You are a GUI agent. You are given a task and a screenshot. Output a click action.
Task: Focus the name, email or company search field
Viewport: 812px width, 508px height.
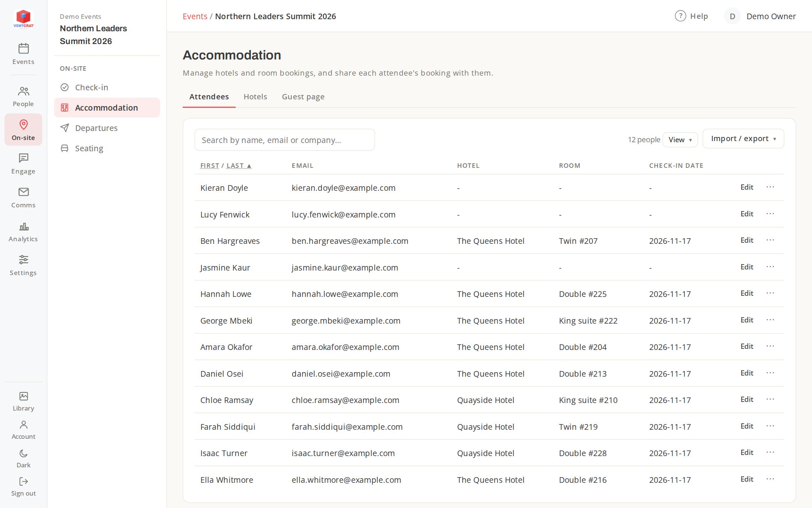click(x=285, y=140)
